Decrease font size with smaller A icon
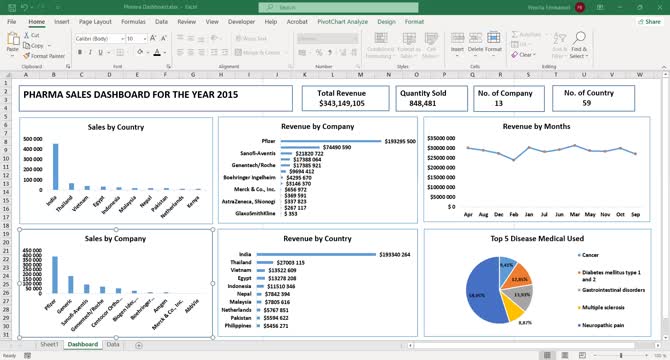This screenshot has height=360, width=670. 164,38
